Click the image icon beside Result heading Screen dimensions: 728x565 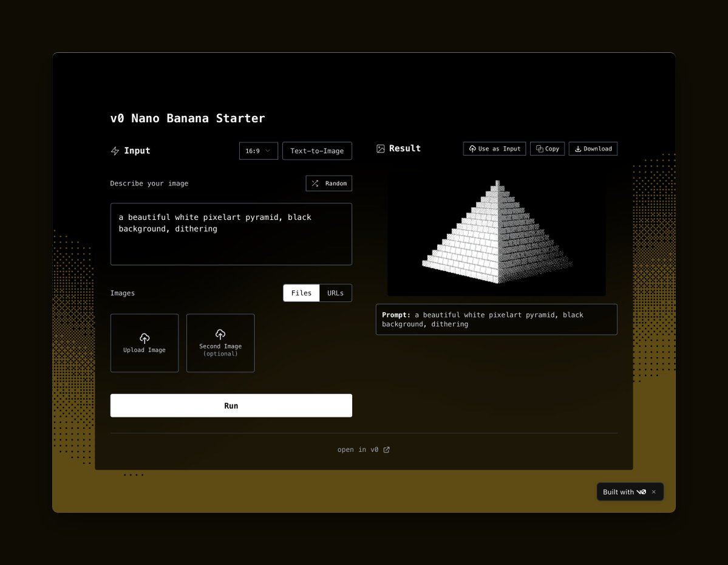click(381, 148)
